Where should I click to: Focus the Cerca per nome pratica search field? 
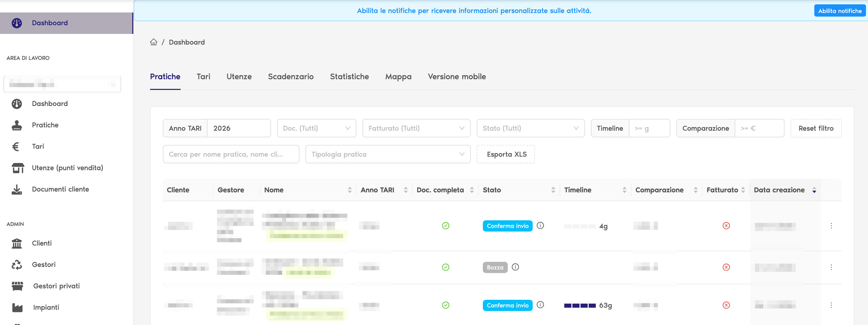pyautogui.click(x=231, y=154)
